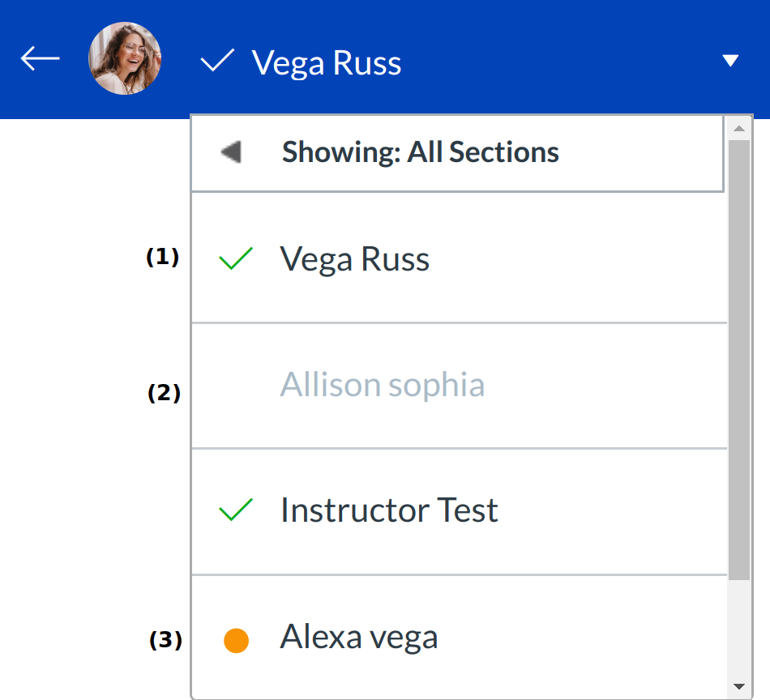Select Alexa vega from the student list
Image resolution: width=770 pixels, height=700 pixels.
(359, 638)
